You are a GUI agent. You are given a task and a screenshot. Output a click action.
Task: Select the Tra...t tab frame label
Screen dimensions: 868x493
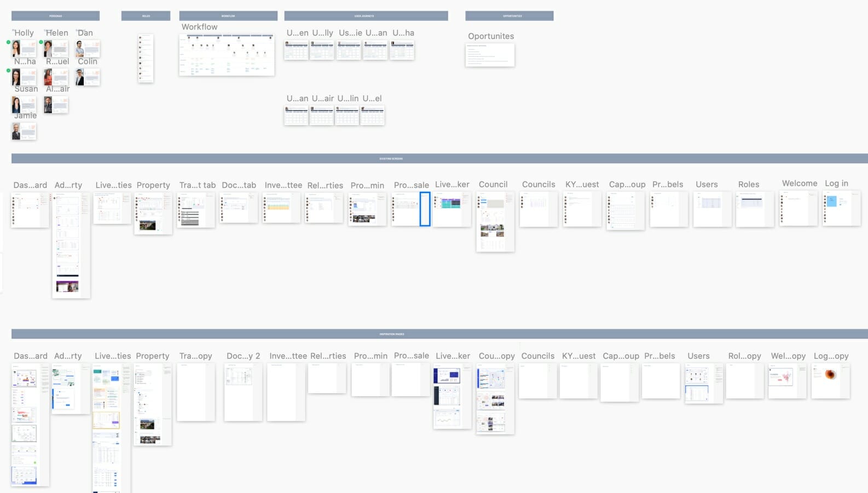tap(198, 185)
